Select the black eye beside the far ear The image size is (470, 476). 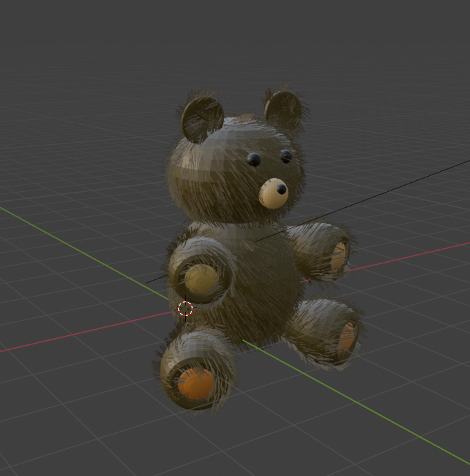click(x=286, y=156)
